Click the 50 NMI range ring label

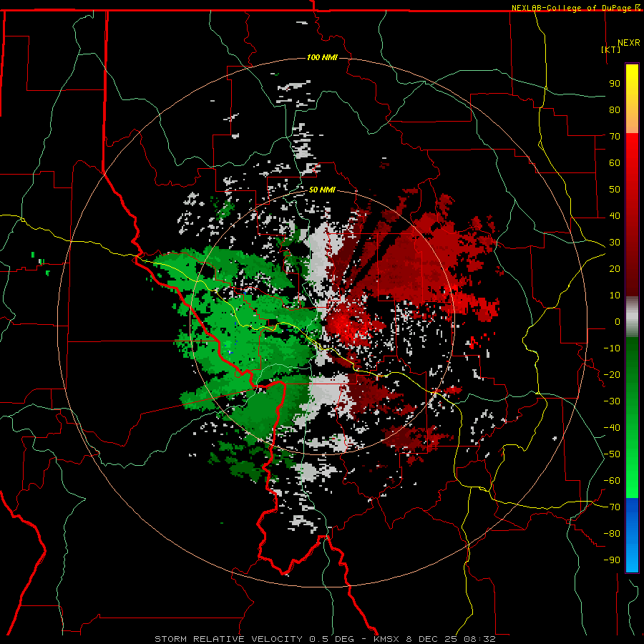coord(322,190)
